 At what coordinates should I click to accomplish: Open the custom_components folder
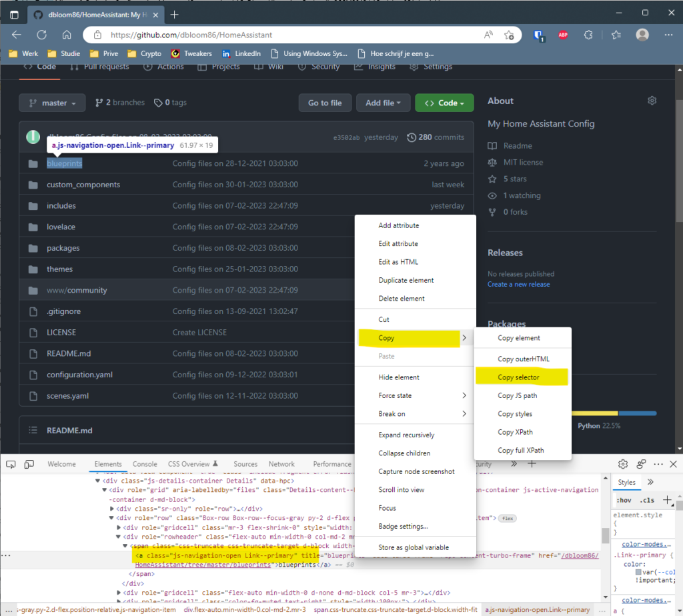(x=83, y=185)
